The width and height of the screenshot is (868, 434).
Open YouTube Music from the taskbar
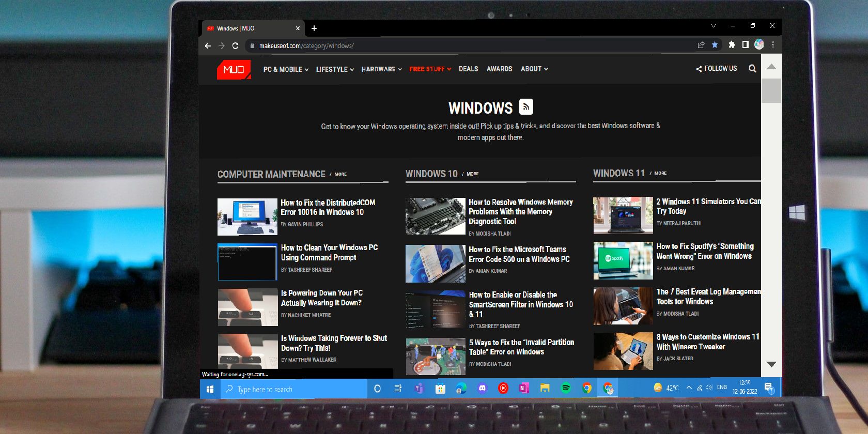pyautogui.click(x=503, y=388)
